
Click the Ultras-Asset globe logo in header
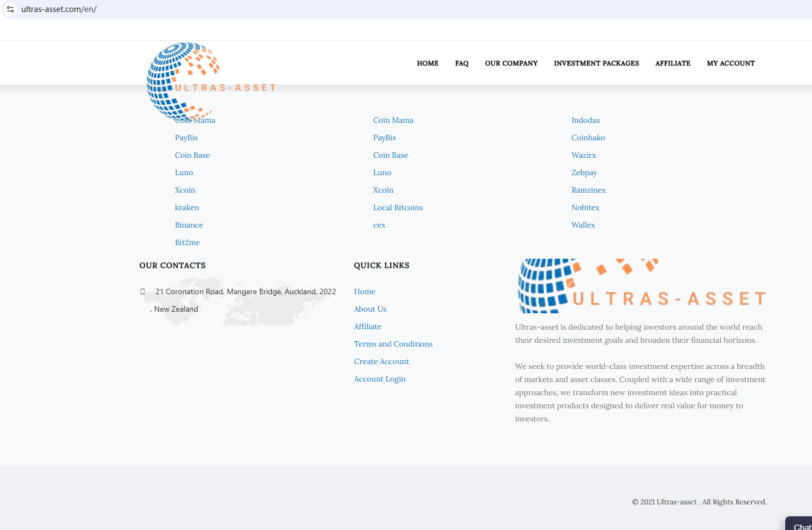point(211,81)
